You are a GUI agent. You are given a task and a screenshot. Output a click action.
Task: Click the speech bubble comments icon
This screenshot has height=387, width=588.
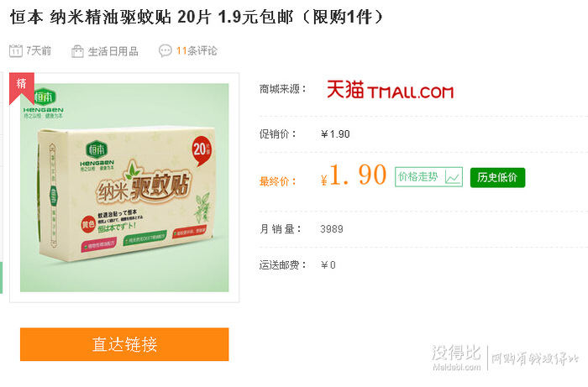pyautogui.click(x=165, y=50)
